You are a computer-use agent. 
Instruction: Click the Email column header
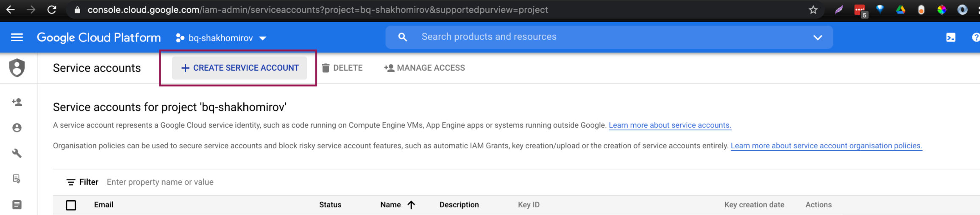(103, 205)
